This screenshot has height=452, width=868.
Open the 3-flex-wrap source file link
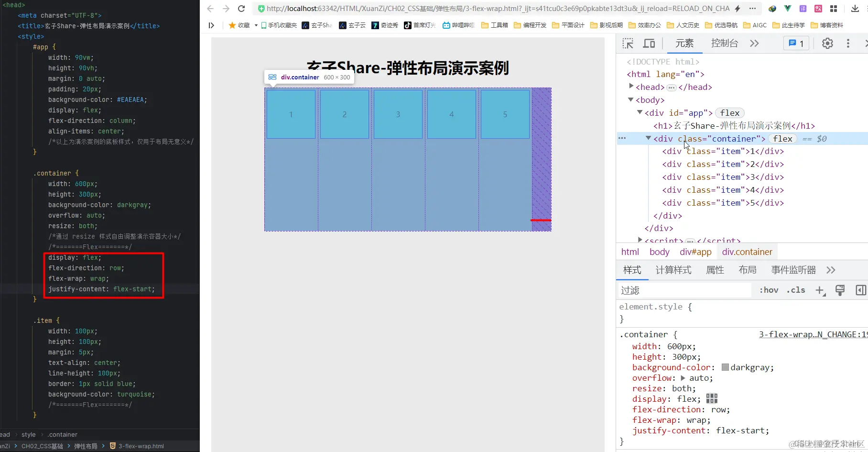813,334
